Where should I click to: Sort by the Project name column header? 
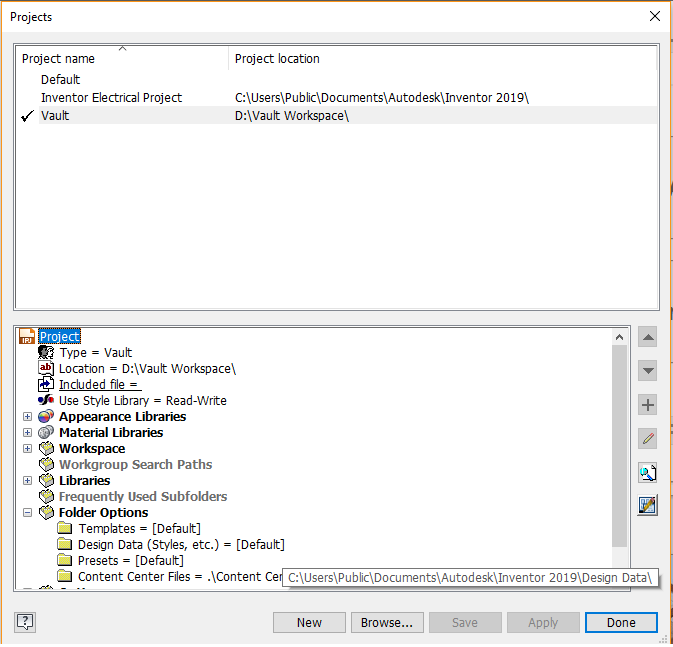(122, 58)
